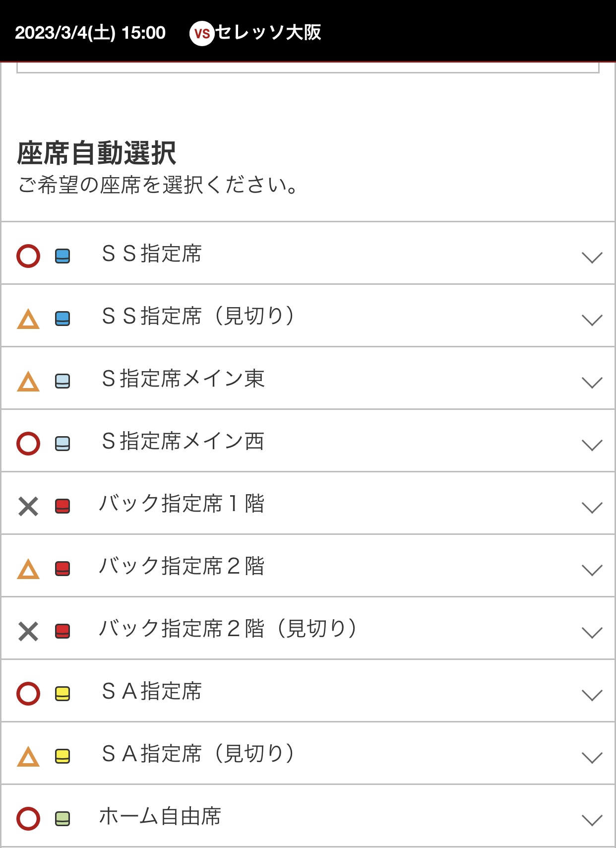Screen dimensions: 616x848
Task: Click the triangle icon for S指定席メイン東
Action: click(28, 382)
